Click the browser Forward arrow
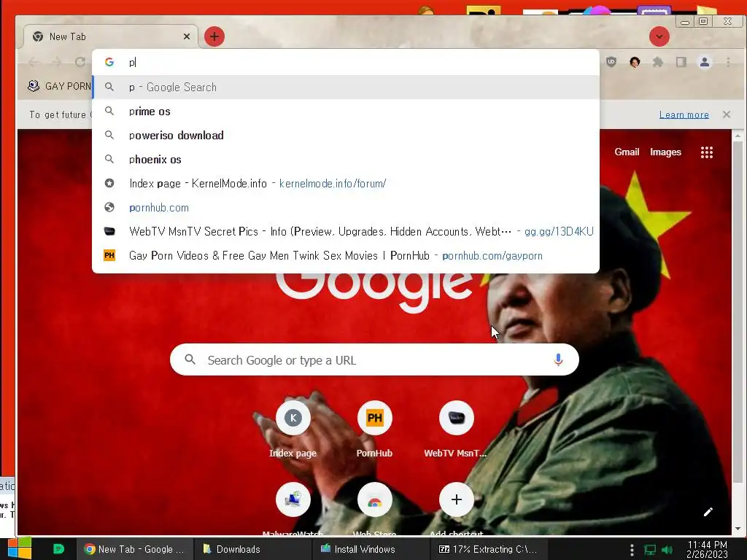This screenshot has width=747, height=560. (x=57, y=62)
